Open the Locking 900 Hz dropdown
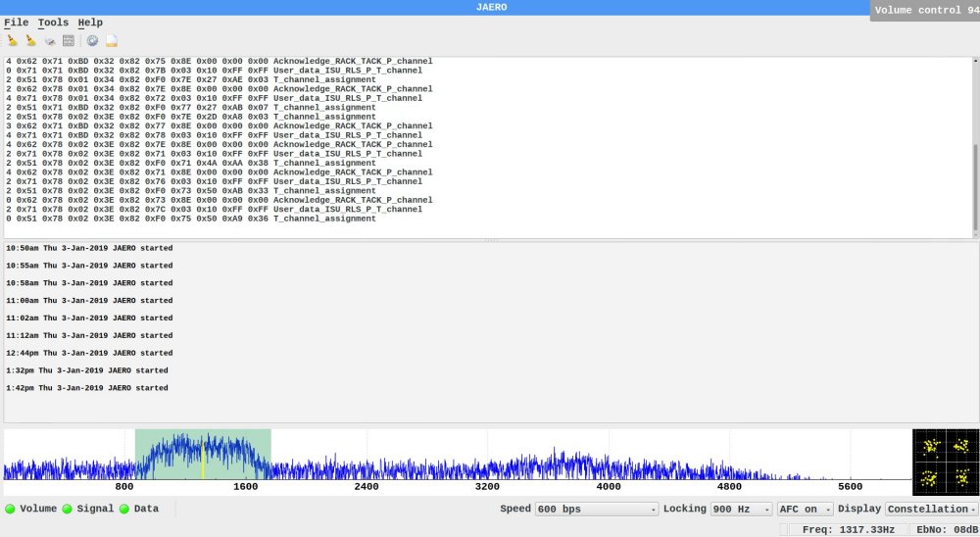This screenshot has width=980, height=537. click(x=740, y=510)
